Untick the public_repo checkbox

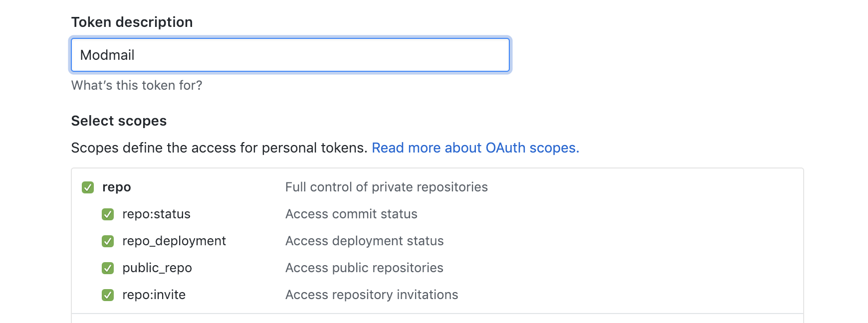click(x=108, y=268)
